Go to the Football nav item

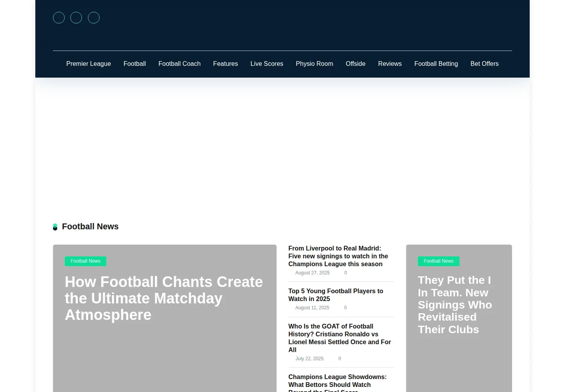click(135, 64)
